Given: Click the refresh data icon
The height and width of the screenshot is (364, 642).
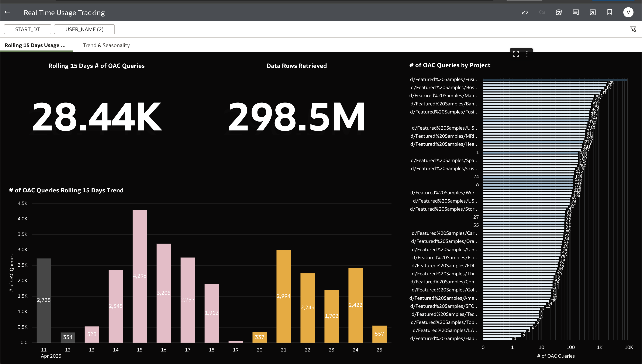Looking at the screenshot, I should 559,12.
